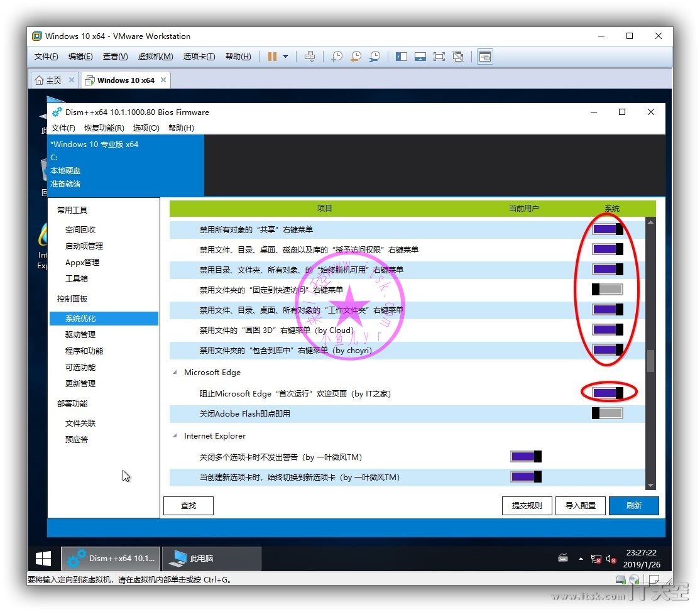Click the console view toolbar icon
700x612 pixels.
485,57
